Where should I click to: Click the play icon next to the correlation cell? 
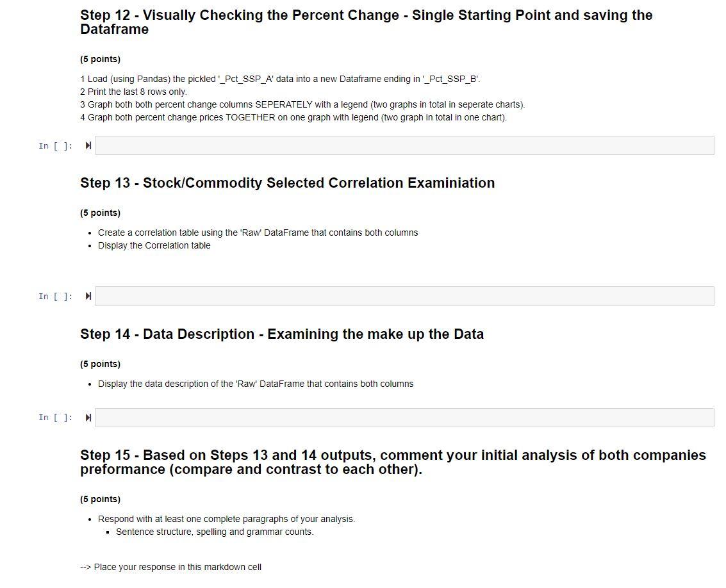click(87, 296)
